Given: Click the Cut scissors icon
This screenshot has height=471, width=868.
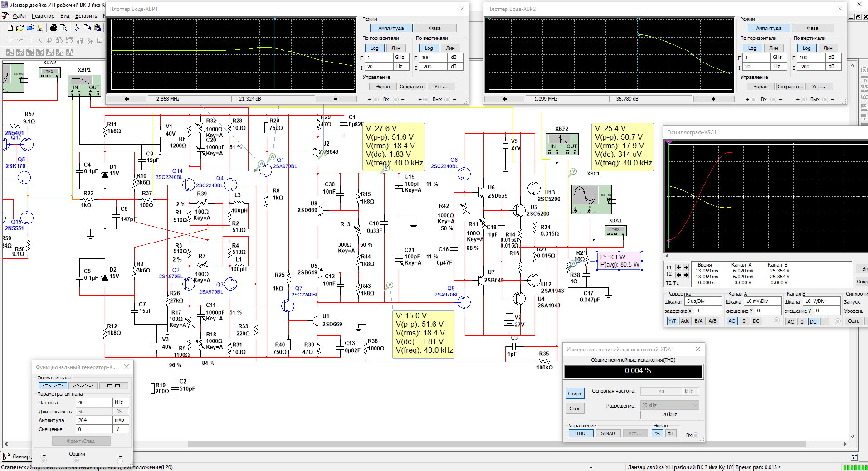Looking at the screenshot, I should 77,28.
